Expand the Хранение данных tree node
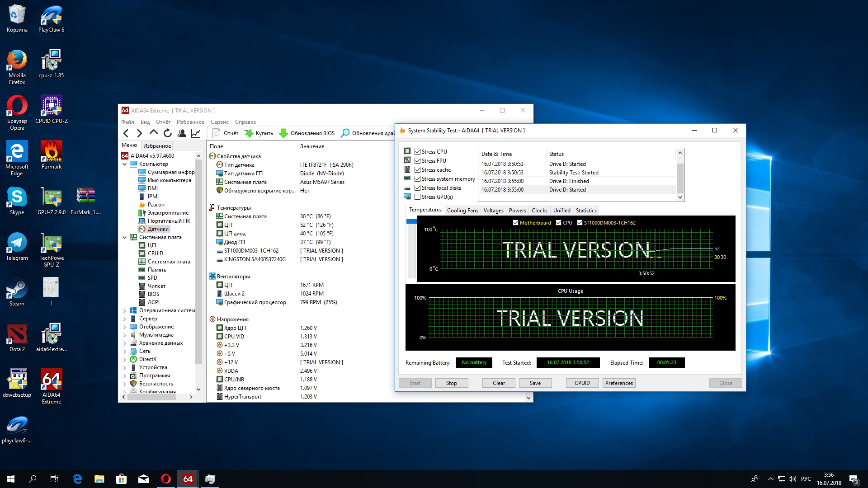868x488 pixels. point(125,343)
